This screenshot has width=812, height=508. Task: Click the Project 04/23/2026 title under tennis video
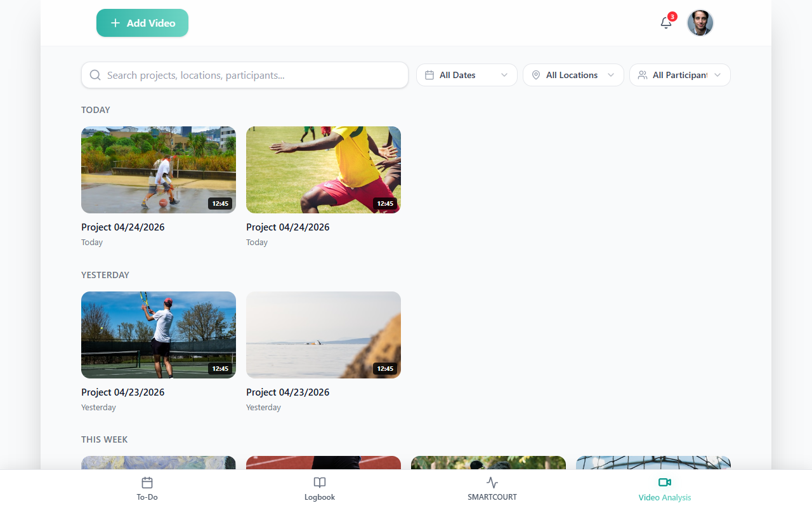click(123, 392)
